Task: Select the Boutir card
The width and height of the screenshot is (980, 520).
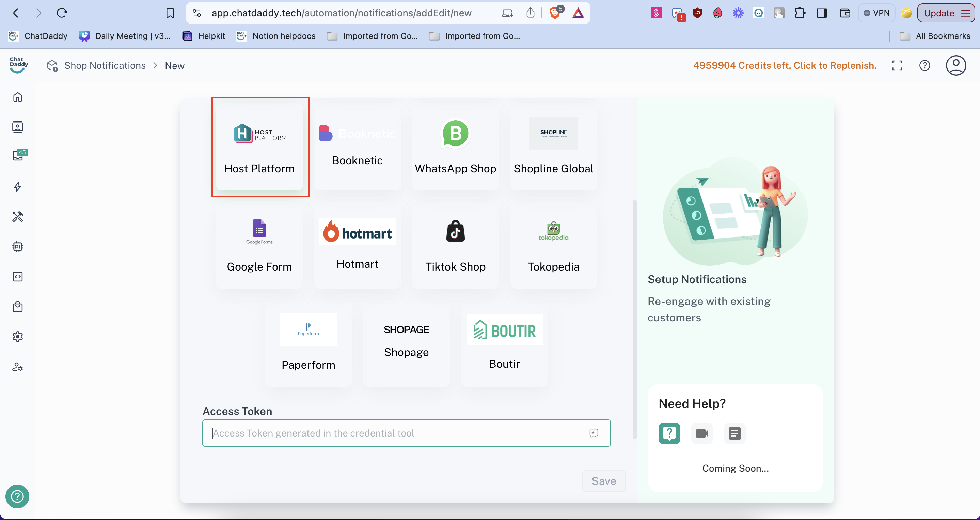Action: point(504,343)
